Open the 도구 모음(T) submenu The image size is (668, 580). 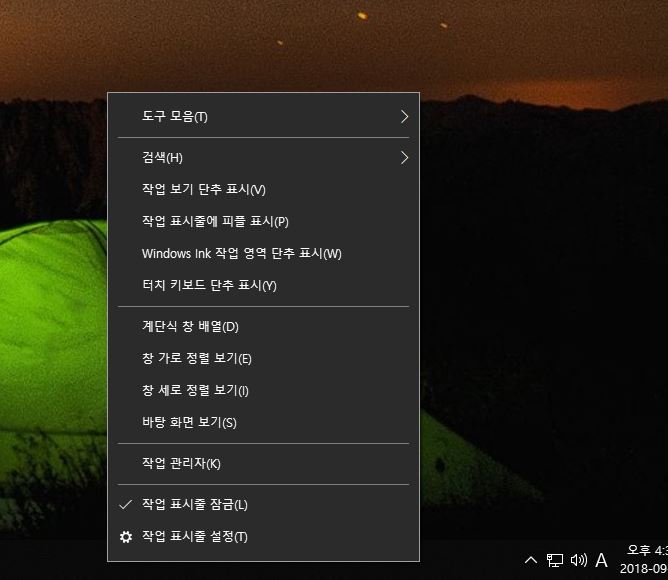[x=263, y=116]
